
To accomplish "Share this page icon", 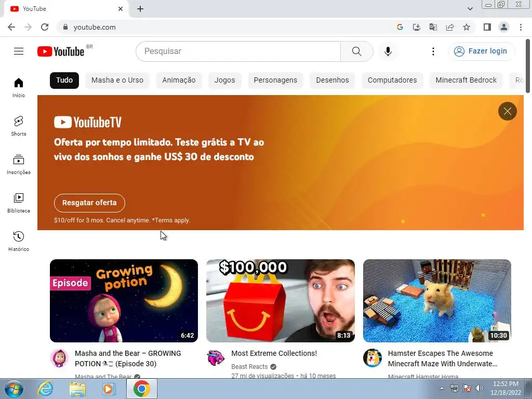I will point(450,27).
